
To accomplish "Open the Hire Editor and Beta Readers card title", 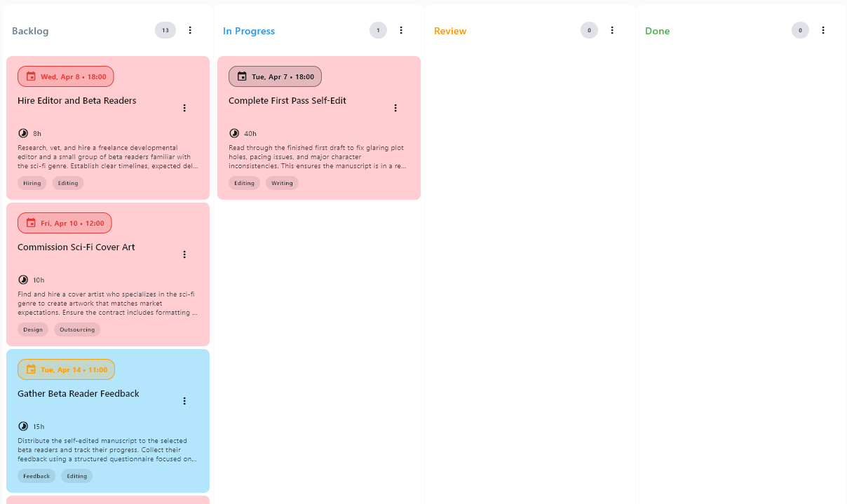I will [x=77, y=101].
